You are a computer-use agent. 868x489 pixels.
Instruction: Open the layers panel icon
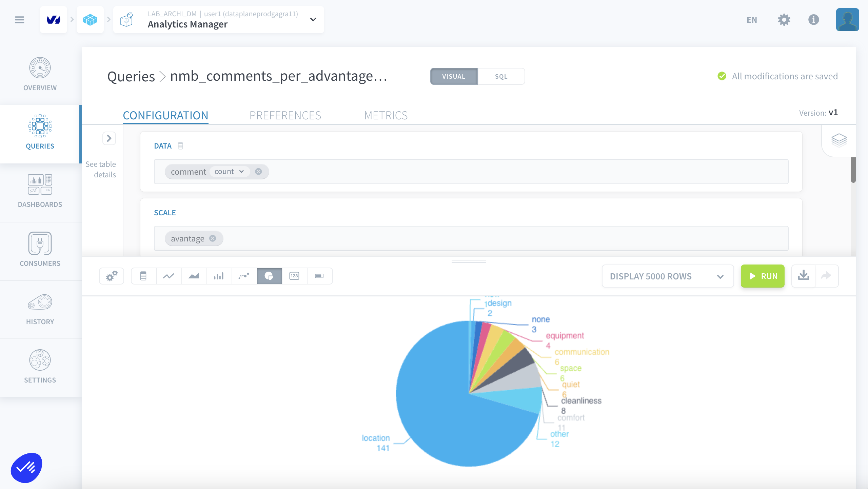pyautogui.click(x=839, y=140)
